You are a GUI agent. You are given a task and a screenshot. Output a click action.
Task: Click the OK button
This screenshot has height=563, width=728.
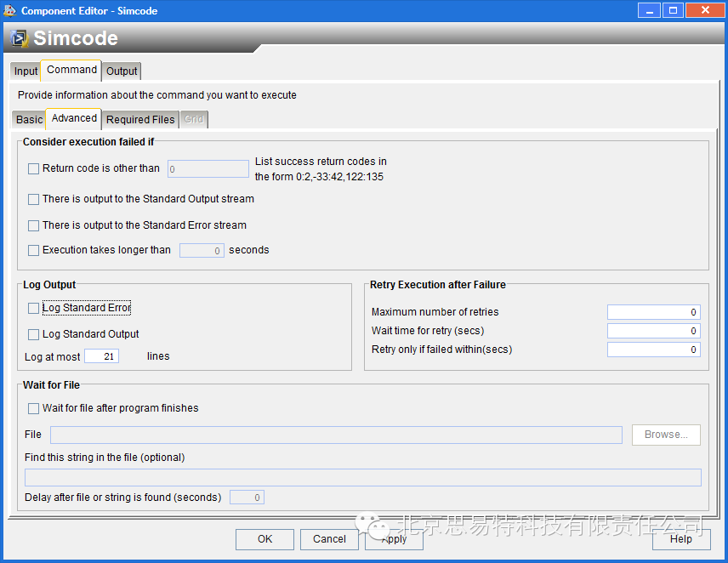click(264, 539)
